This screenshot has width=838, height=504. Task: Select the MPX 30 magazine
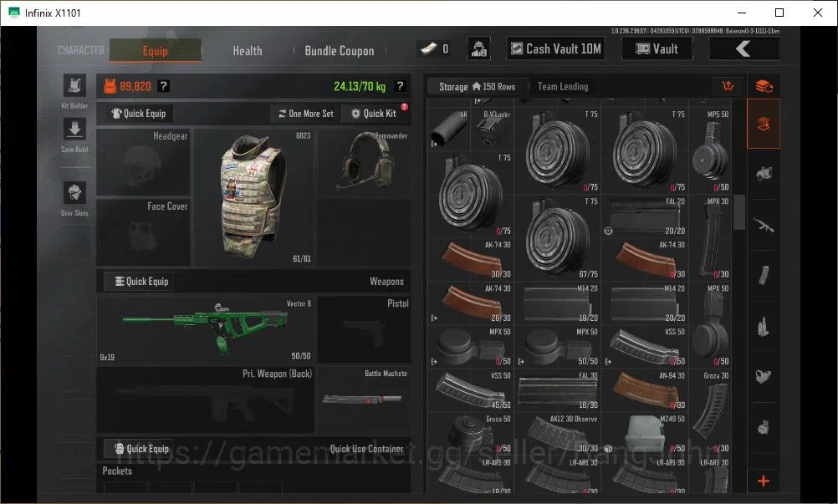tap(710, 237)
